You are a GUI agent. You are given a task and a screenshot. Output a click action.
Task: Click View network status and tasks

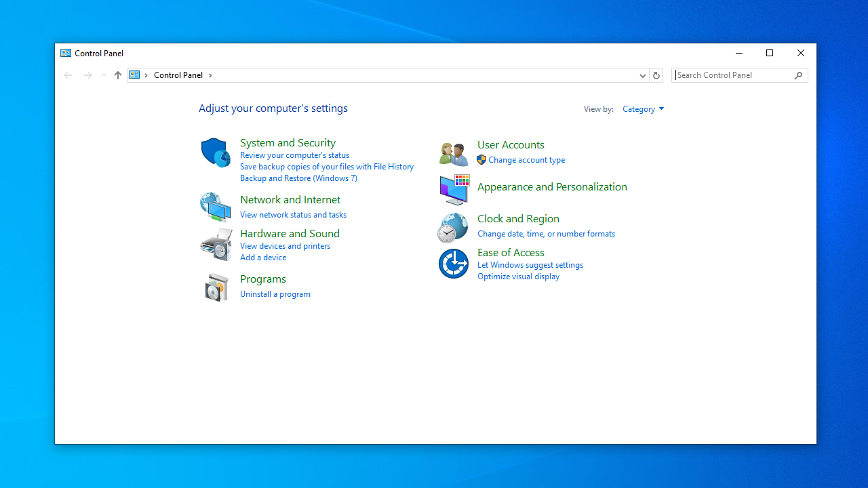point(293,215)
